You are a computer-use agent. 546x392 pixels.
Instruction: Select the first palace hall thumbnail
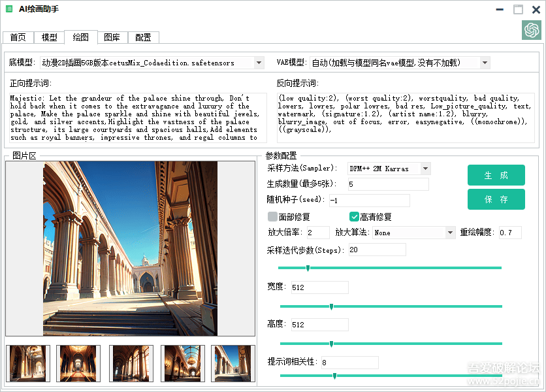(28, 363)
